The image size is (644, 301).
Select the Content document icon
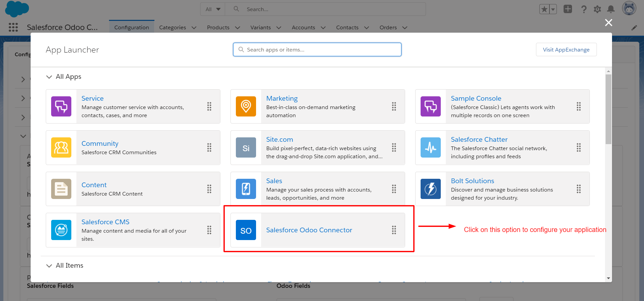click(61, 189)
